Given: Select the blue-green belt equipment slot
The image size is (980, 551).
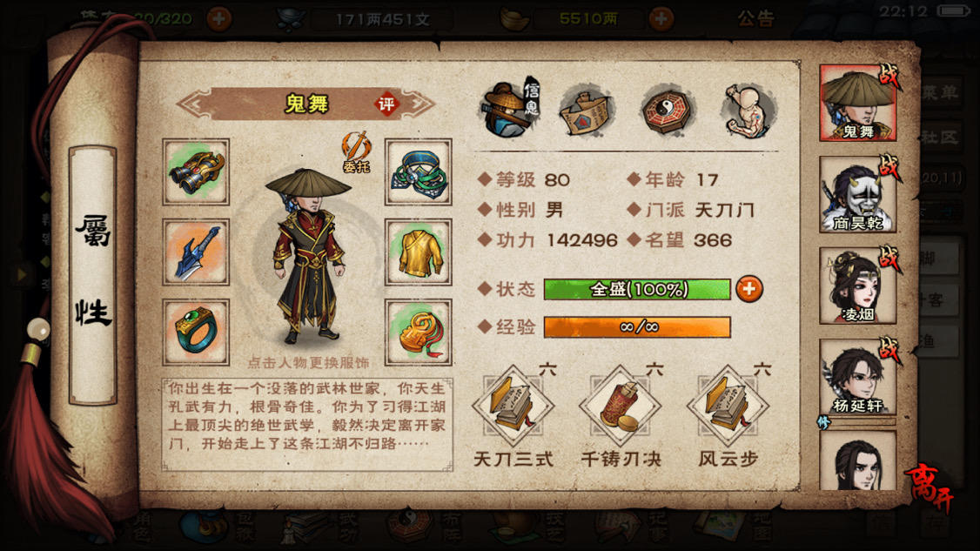Looking at the screenshot, I should 418,172.
